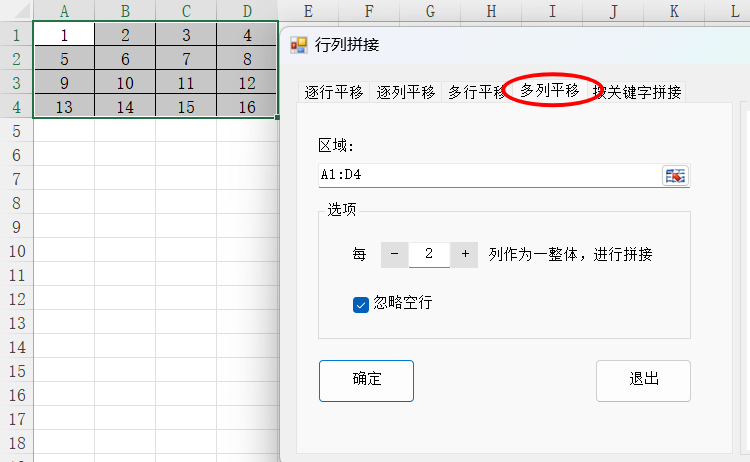750x462 pixels.
Task: Click cell B4 containing 14
Action: click(125, 107)
